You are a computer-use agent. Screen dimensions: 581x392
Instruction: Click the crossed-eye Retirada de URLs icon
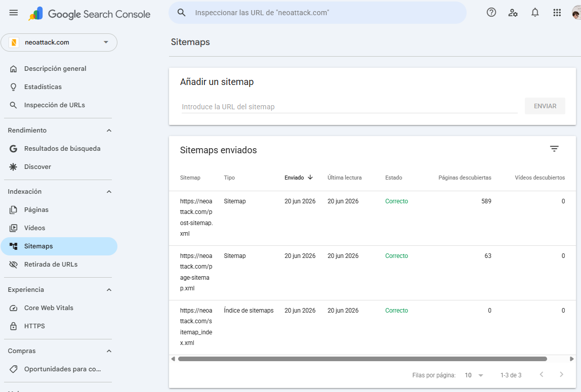pyautogui.click(x=13, y=265)
